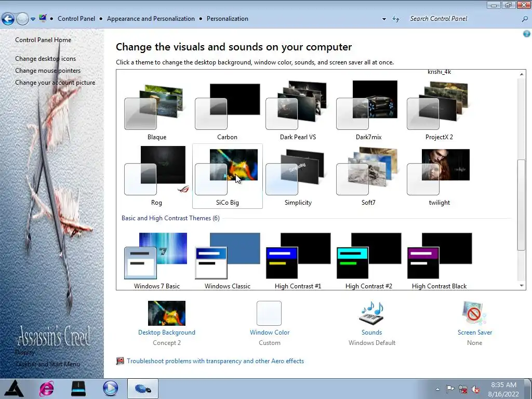Click Appearance and Personalization breadcrumb
The height and width of the screenshot is (399, 532).
pyautogui.click(x=151, y=19)
